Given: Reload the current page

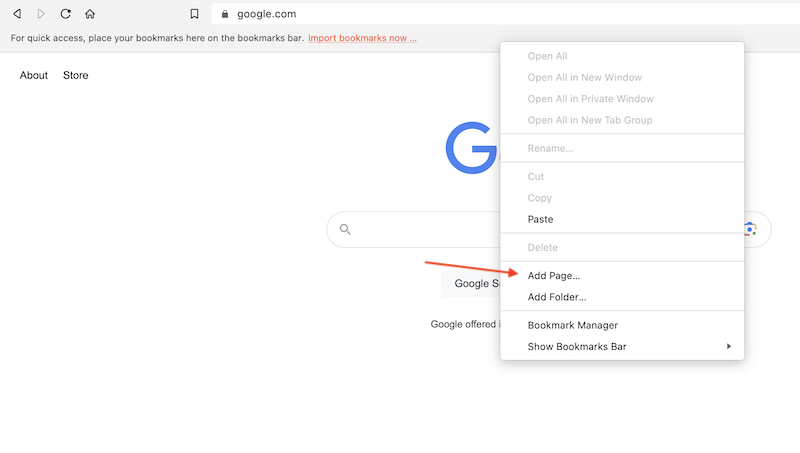Looking at the screenshot, I should click(66, 14).
